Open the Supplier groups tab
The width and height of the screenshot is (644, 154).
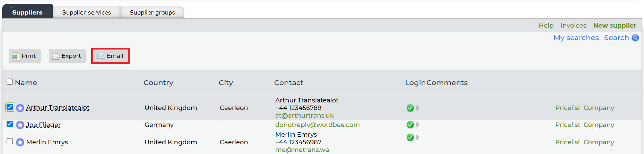point(152,12)
